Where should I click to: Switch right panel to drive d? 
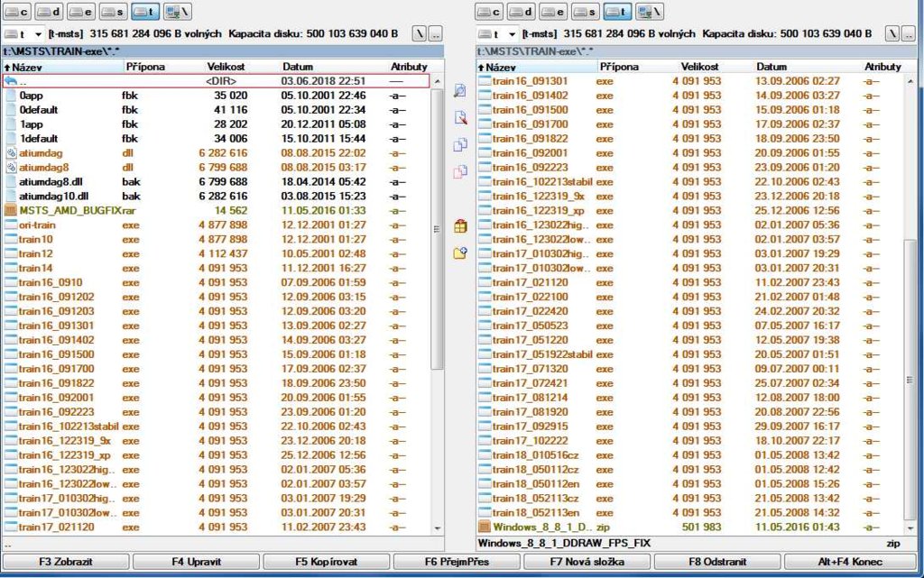coord(521,12)
